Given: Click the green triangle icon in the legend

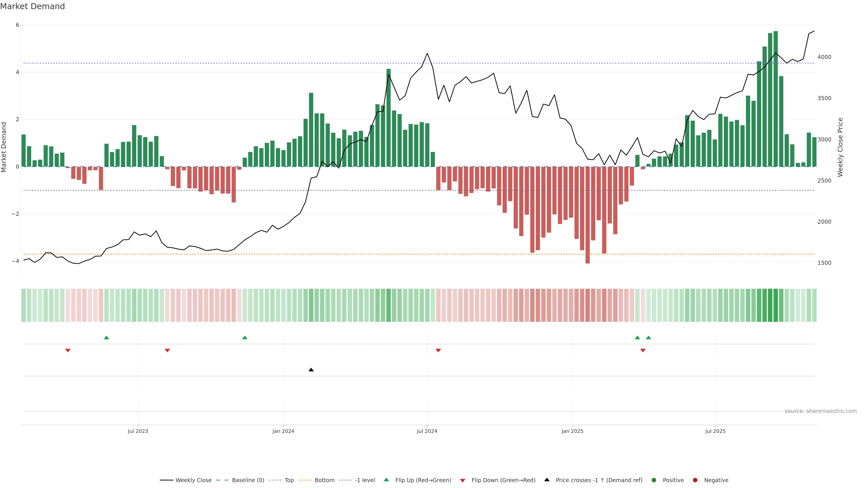Looking at the screenshot, I should 386,480.
